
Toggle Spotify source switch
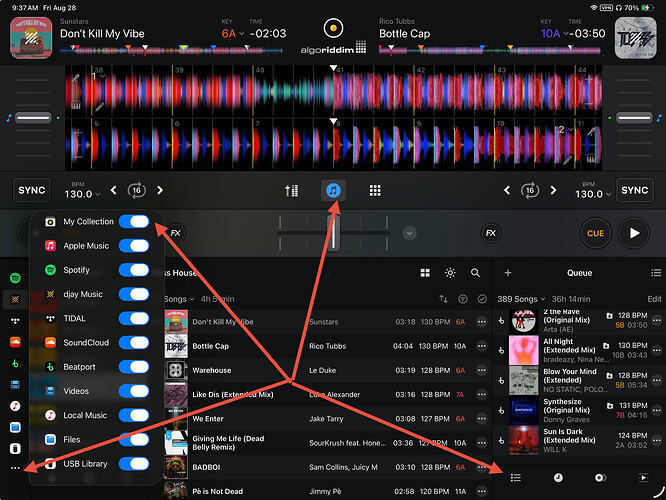134,270
